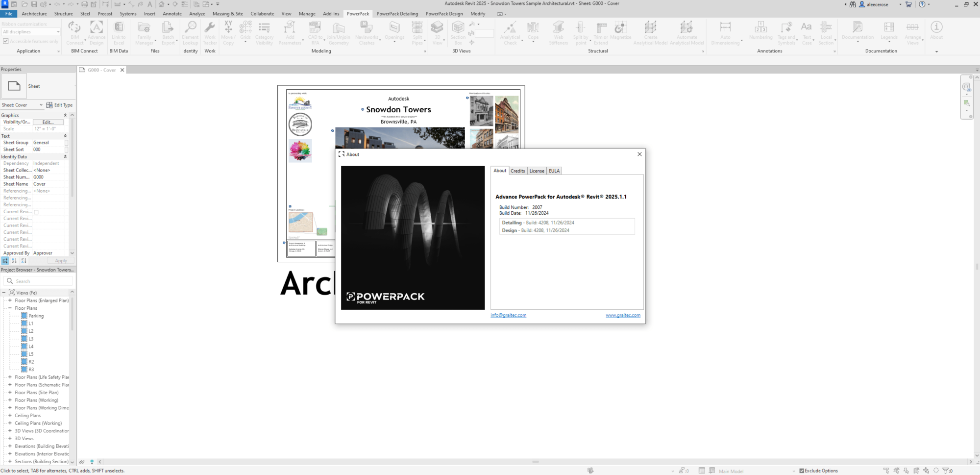
Task: Run Analytical Check tool
Action: coord(510,33)
